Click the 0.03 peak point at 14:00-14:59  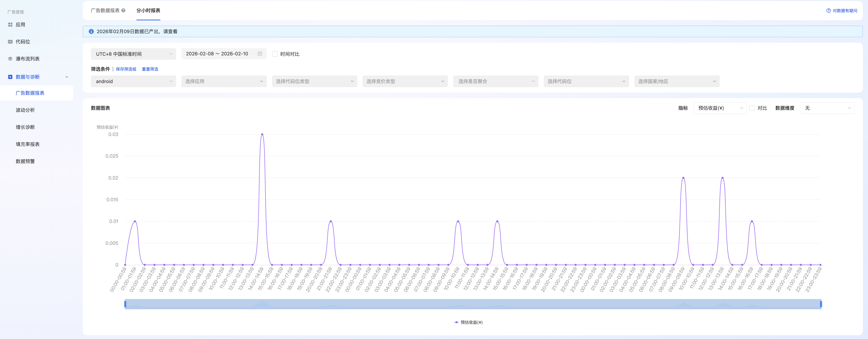click(262, 134)
